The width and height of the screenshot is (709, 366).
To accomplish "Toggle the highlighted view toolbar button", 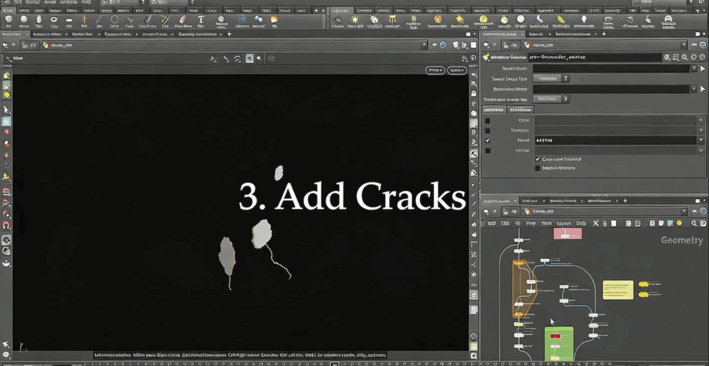I will (x=250, y=59).
